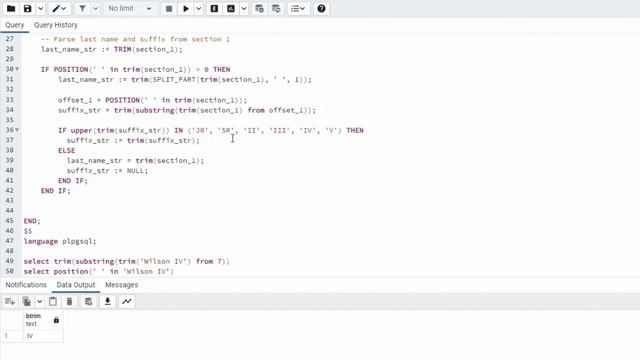Run Explain on the query
640x360 pixels.
click(214, 9)
